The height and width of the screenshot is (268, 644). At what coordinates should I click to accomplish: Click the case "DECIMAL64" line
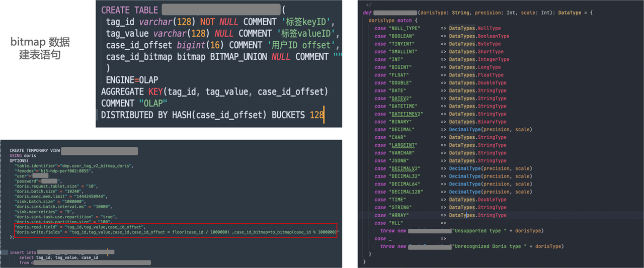(453, 184)
